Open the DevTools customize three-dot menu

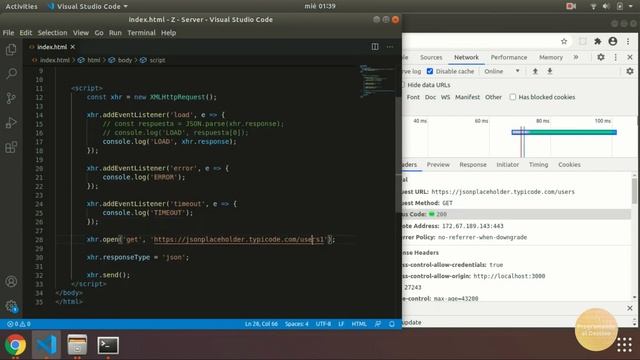point(616,57)
